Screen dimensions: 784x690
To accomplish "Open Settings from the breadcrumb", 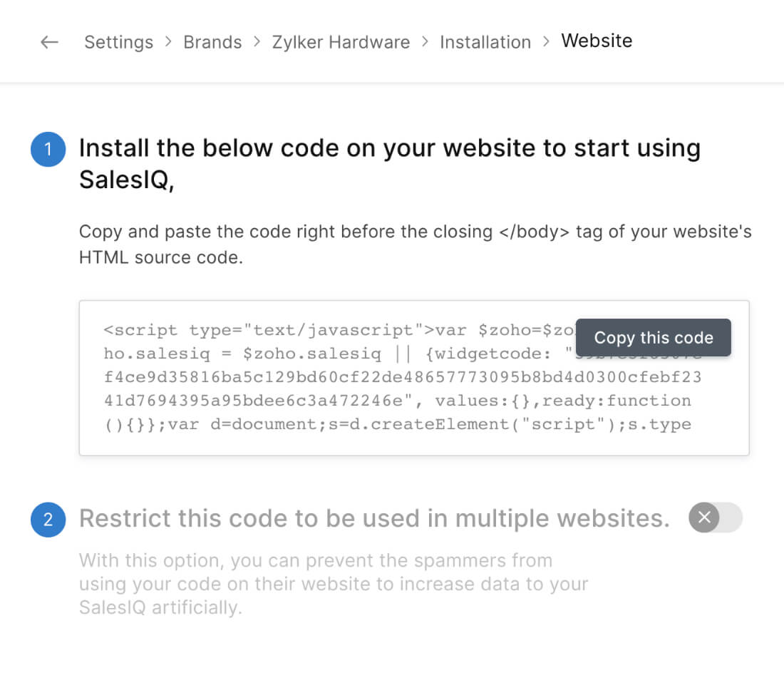I will point(118,42).
